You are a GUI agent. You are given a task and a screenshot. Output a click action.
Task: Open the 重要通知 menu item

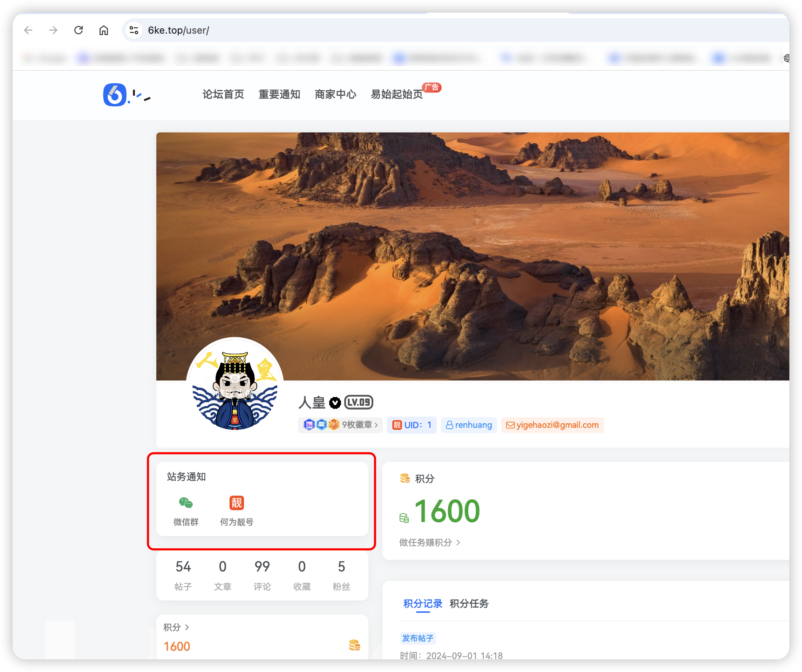pyautogui.click(x=280, y=95)
